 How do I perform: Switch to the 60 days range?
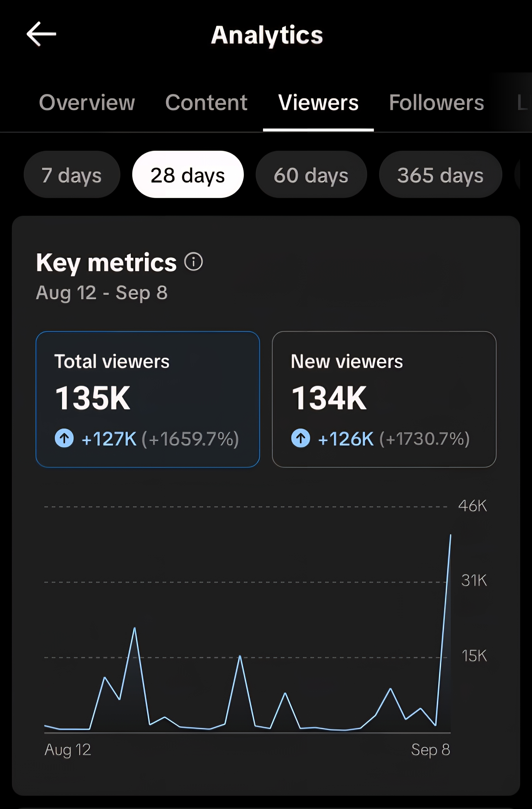311,175
